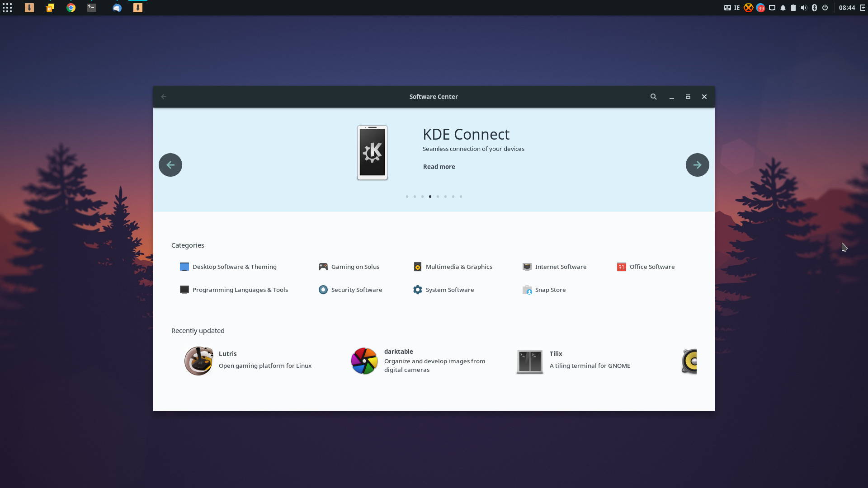Click the Desktop Software & Theming monitor icon
This screenshot has height=488, width=868.
point(184,267)
